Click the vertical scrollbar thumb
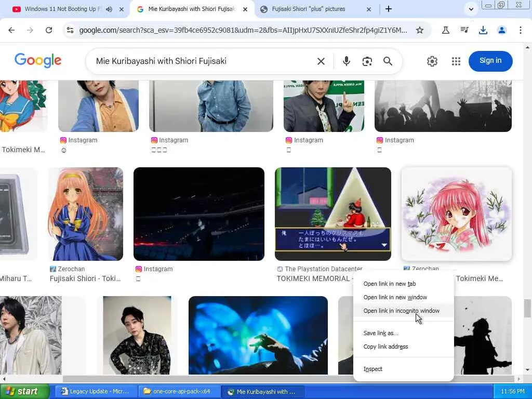The width and height of the screenshot is (532, 399). pyautogui.click(x=527, y=308)
